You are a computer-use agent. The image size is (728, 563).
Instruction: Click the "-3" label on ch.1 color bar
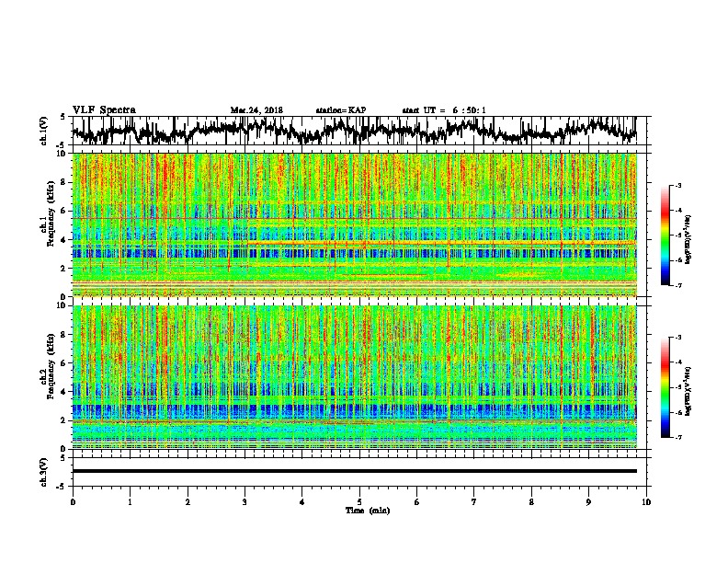(678, 185)
